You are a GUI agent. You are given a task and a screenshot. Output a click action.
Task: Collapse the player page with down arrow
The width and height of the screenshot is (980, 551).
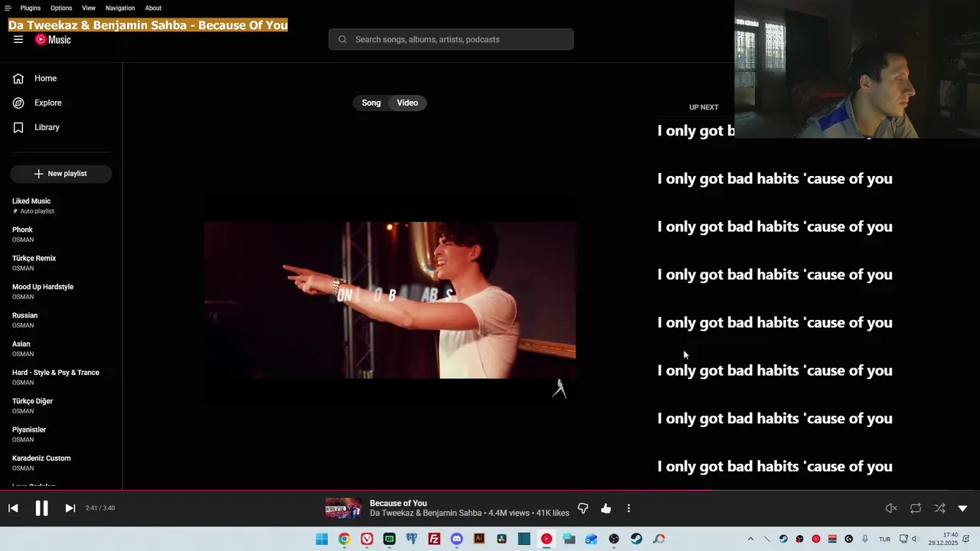(962, 508)
